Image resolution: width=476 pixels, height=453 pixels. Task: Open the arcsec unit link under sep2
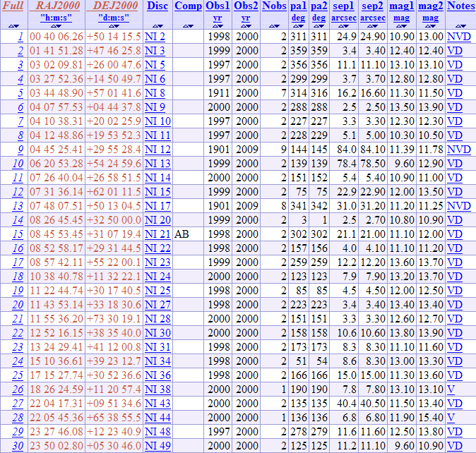[x=371, y=17]
